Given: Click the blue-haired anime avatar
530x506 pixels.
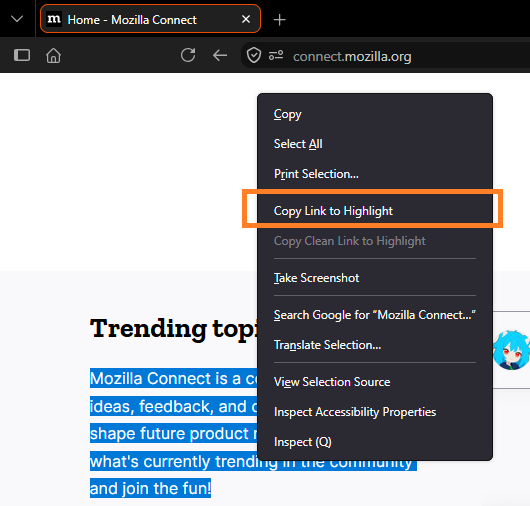Looking at the screenshot, I should [511, 350].
